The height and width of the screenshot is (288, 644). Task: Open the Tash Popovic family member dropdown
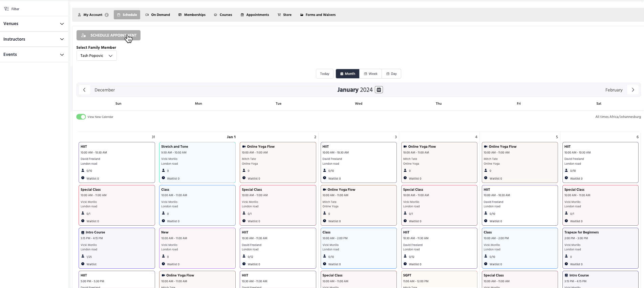96,56
